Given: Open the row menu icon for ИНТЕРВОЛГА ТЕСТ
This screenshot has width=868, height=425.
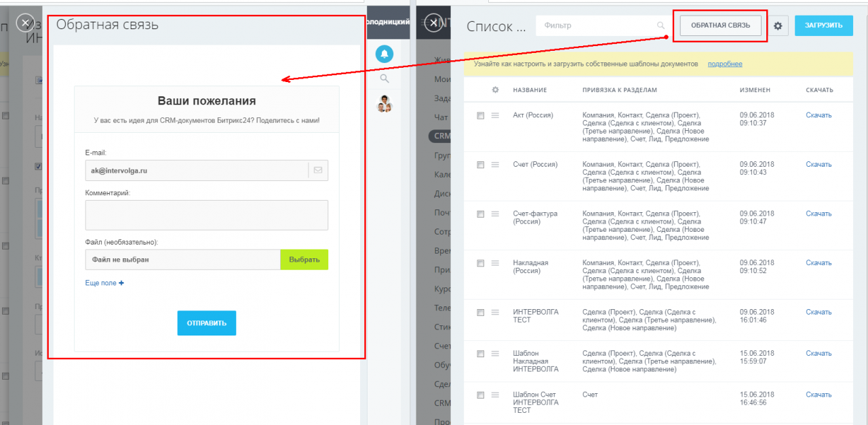Looking at the screenshot, I should coord(495,312).
